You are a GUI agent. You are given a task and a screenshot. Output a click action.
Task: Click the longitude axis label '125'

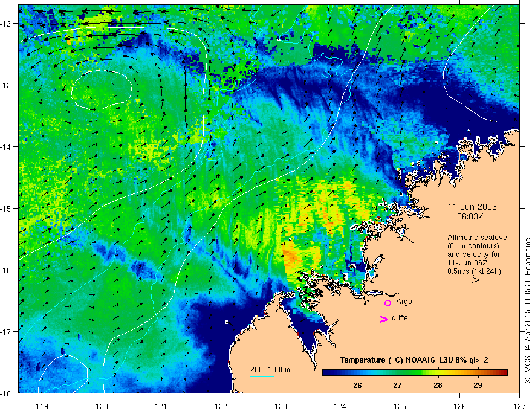coord(400,406)
